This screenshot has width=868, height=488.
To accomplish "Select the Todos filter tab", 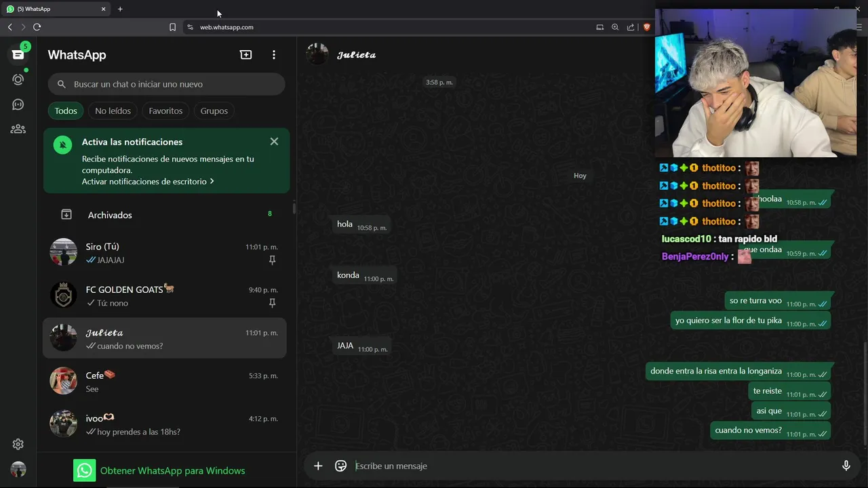I will (66, 110).
